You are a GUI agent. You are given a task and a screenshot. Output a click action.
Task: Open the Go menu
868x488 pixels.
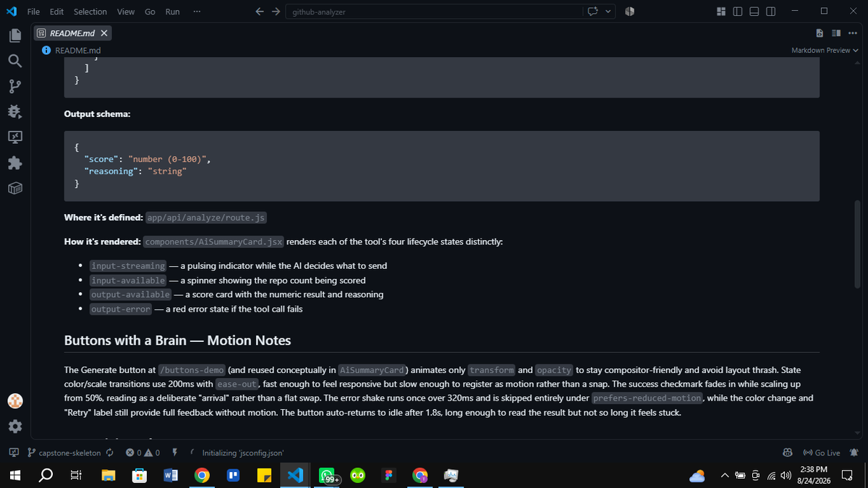(150, 12)
